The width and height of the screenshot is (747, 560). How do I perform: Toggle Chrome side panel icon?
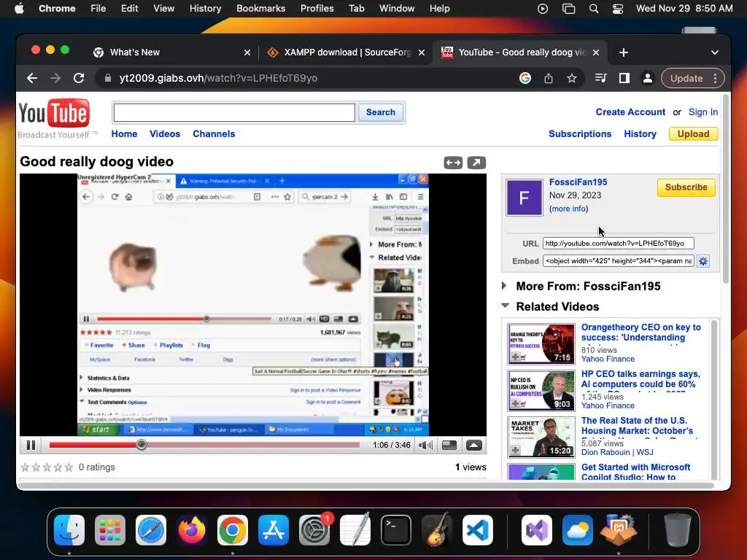click(624, 78)
